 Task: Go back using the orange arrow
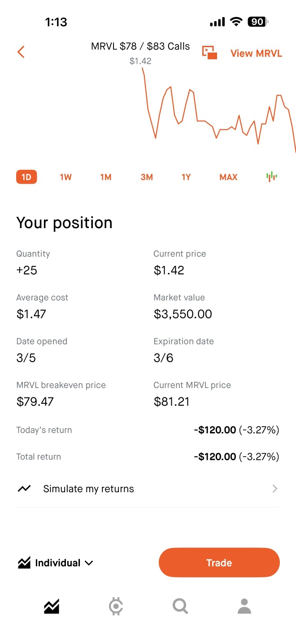point(21,52)
